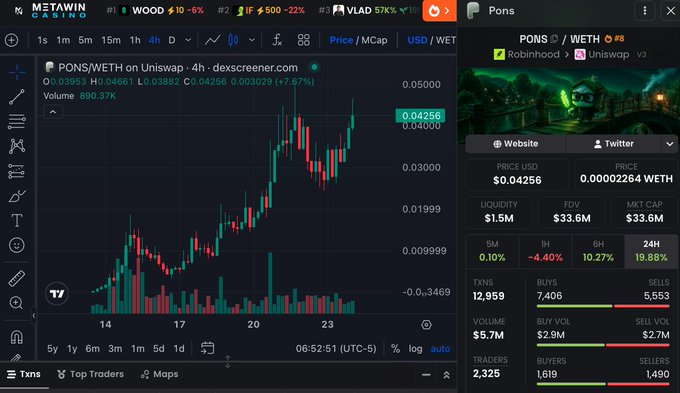Select the 5M price change tab
The height and width of the screenshot is (393, 680).
[x=492, y=251]
